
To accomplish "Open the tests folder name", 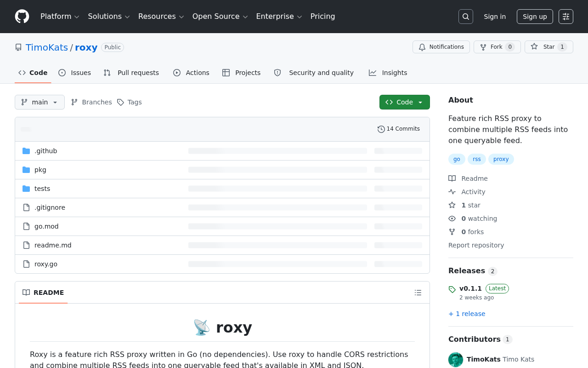I will point(42,189).
